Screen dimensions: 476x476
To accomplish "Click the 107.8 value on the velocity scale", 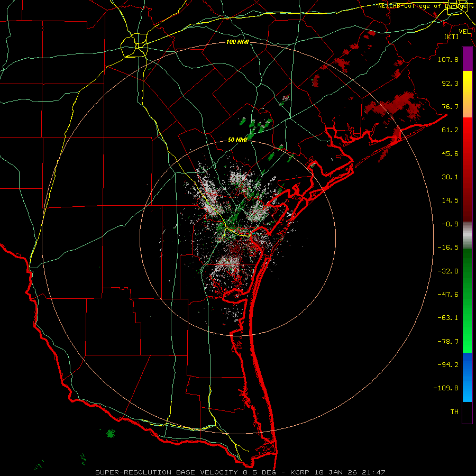I will pos(448,59).
